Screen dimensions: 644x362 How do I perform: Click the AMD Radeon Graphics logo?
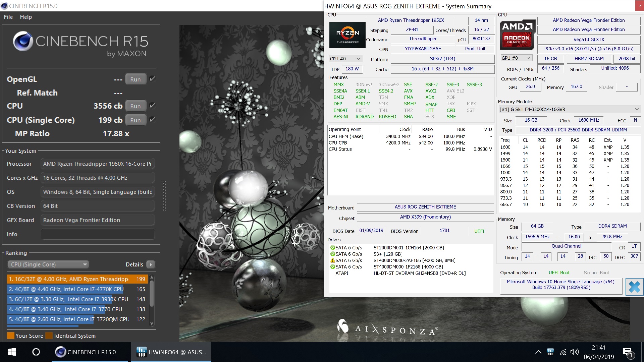click(518, 35)
